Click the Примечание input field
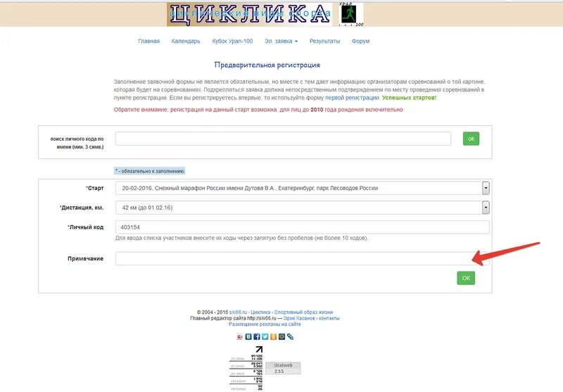 pyautogui.click(x=303, y=258)
